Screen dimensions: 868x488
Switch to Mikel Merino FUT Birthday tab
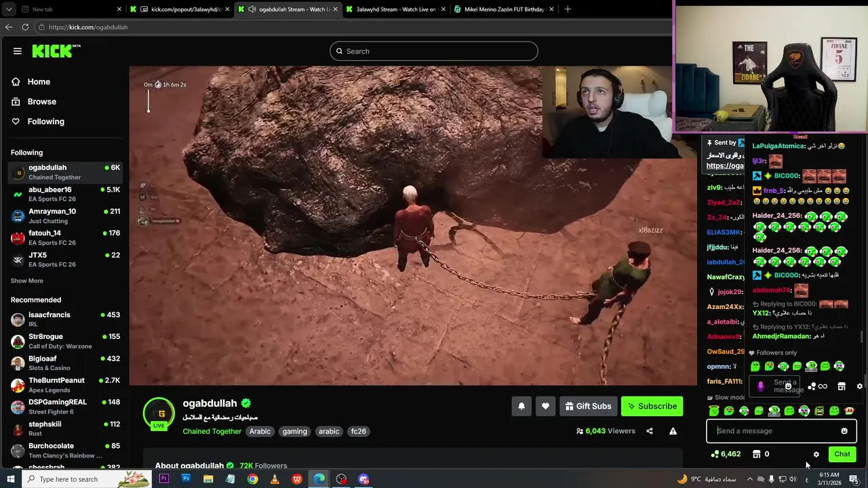pyautogui.click(x=505, y=9)
